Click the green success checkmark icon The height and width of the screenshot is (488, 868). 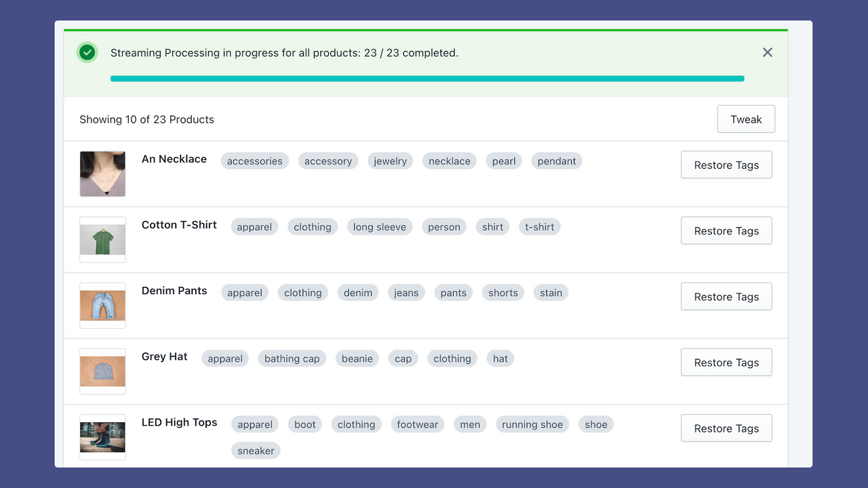pyautogui.click(x=87, y=52)
